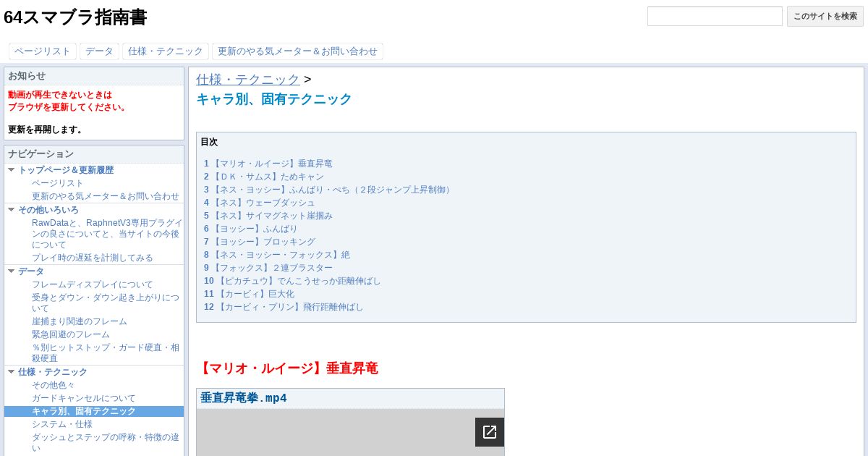This screenshot has height=456, width=868.
Task: Click the red 【マリオ・ルイージ】垂直昇竜 section heading
Action: click(287, 368)
